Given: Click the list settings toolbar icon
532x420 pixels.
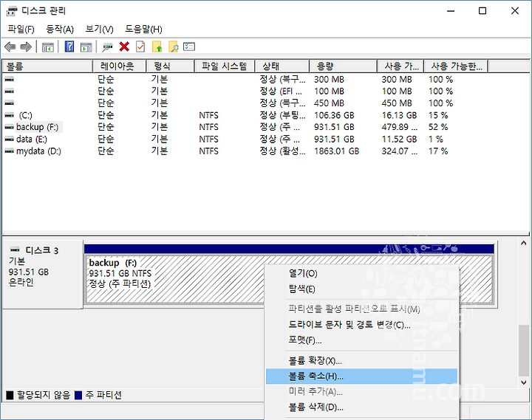Looking at the screenshot, I should 189,47.
